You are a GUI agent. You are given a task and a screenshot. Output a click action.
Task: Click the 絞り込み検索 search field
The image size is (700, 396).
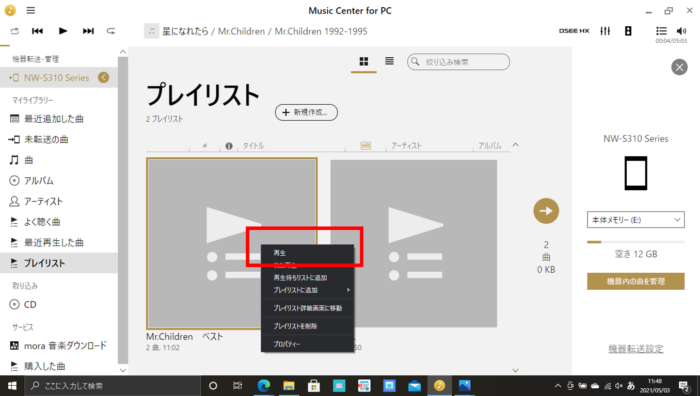[x=458, y=62]
